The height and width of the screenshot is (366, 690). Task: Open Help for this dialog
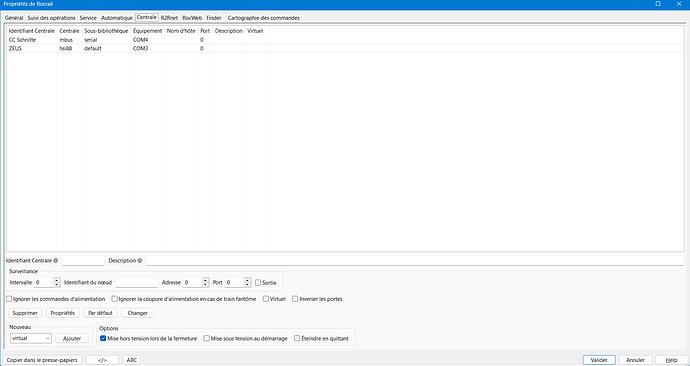(672, 360)
